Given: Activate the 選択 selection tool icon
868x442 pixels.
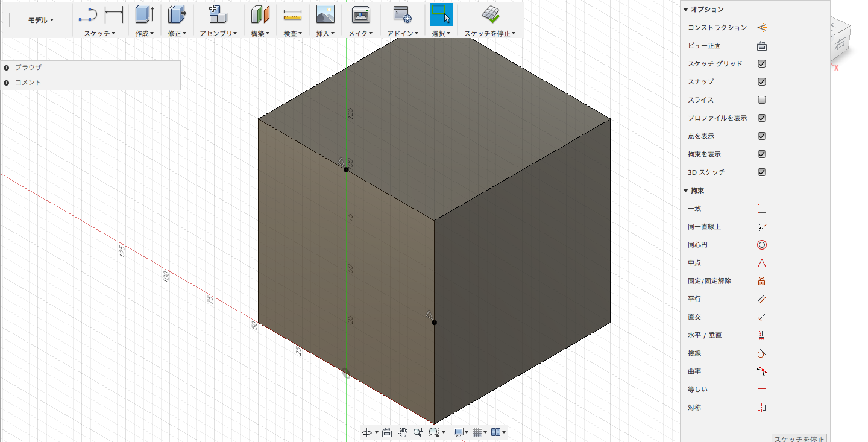Looking at the screenshot, I should pos(441,14).
